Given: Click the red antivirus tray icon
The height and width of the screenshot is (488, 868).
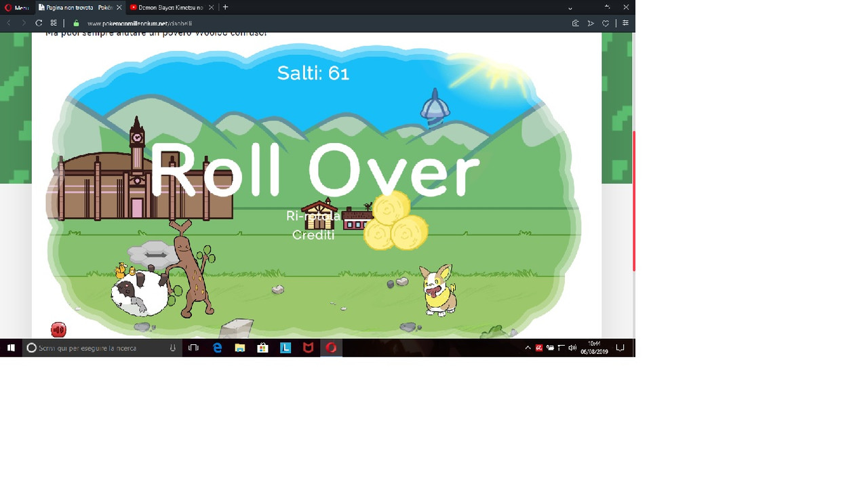Looking at the screenshot, I should (x=539, y=348).
